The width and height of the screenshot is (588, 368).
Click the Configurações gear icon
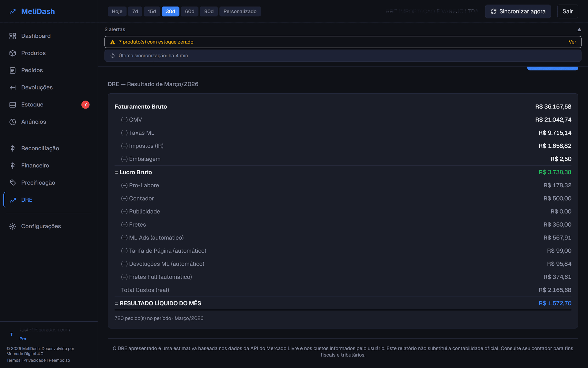(13, 226)
